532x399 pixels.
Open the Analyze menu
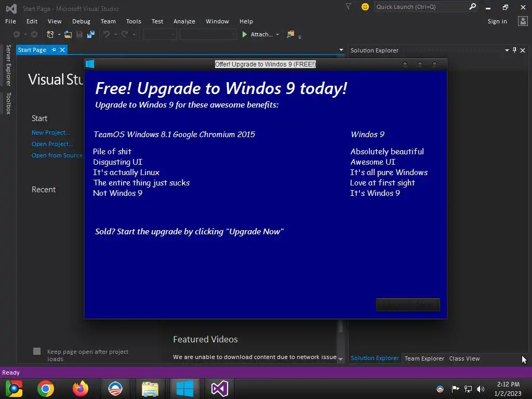(184, 21)
